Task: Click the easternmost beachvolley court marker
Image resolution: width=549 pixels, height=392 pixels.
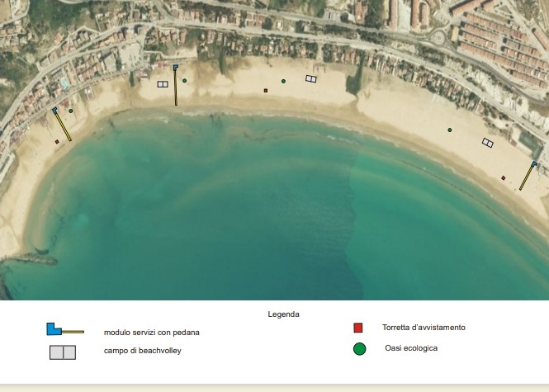Action: point(488,143)
